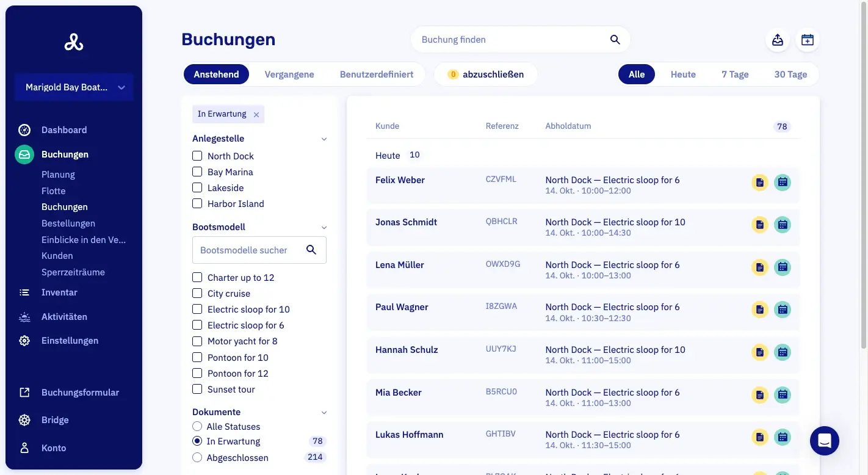Click the magnifier in Bootsmodelle search box
The height and width of the screenshot is (475, 868).
click(x=311, y=250)
